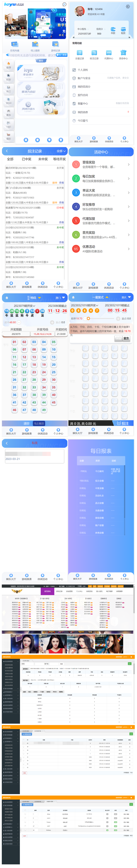Viewport: 137px width, 868px height.
Task: Open the 全部 dropdown in 投注记录 header
Action: click(x=61, y=151)
